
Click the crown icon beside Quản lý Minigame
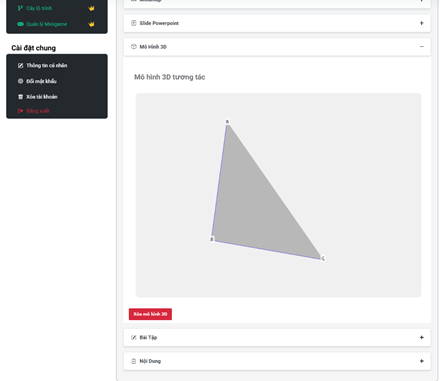point(91,24)
